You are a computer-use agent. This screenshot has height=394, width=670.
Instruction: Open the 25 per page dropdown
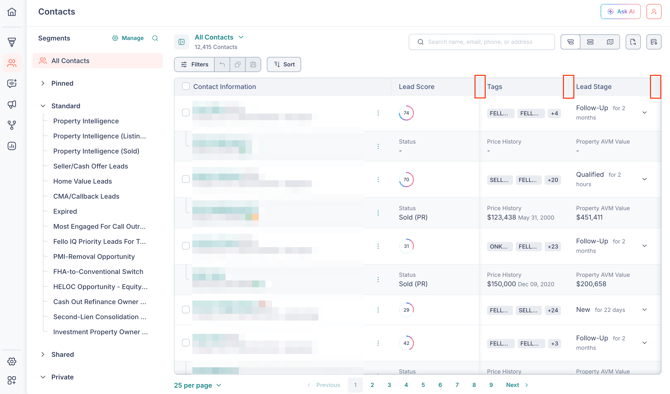[x=198, y=385]
